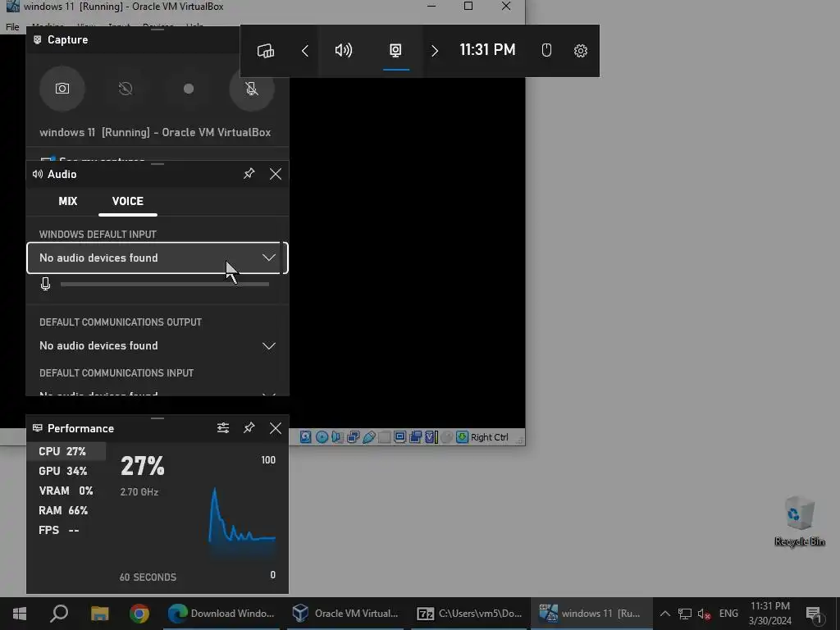
Task: Open the File menu in VirtualBox window
Action: click(12, 27)
